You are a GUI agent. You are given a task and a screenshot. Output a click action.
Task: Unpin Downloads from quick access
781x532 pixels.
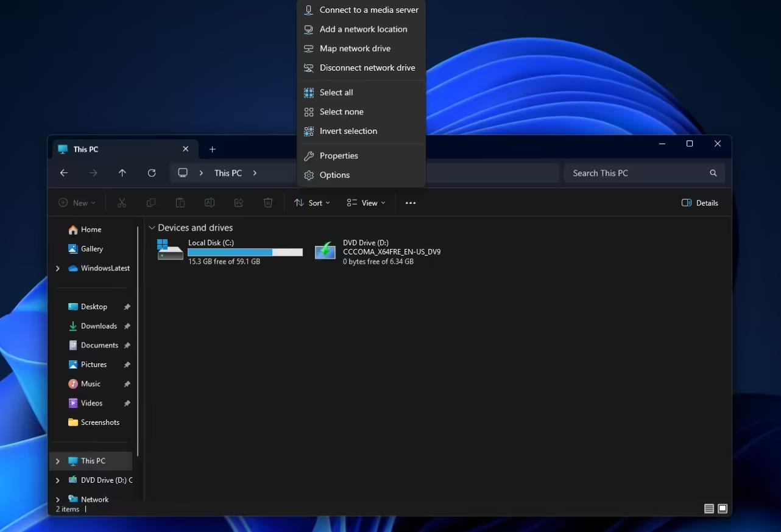[x=127, y=326]
